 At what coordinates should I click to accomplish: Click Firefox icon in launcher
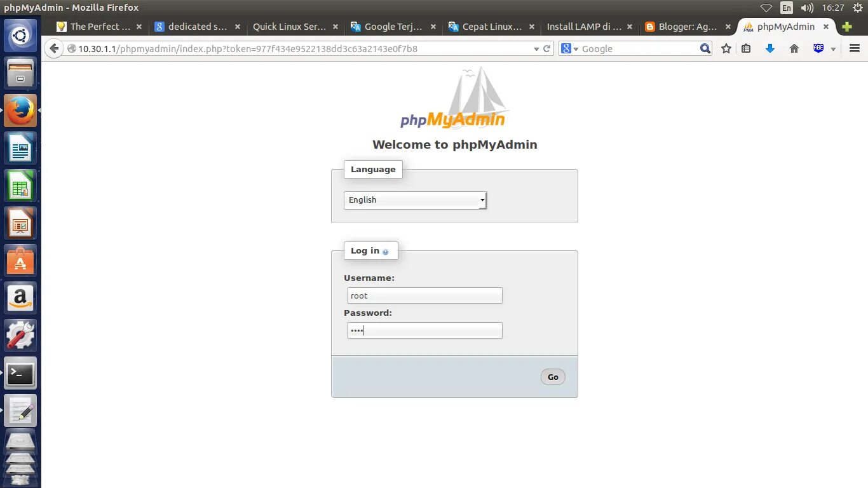20,111
